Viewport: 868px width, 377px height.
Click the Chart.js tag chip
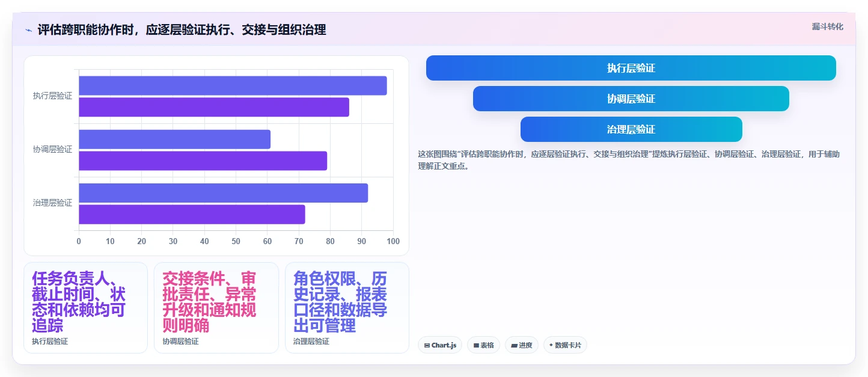coord(440,345)
